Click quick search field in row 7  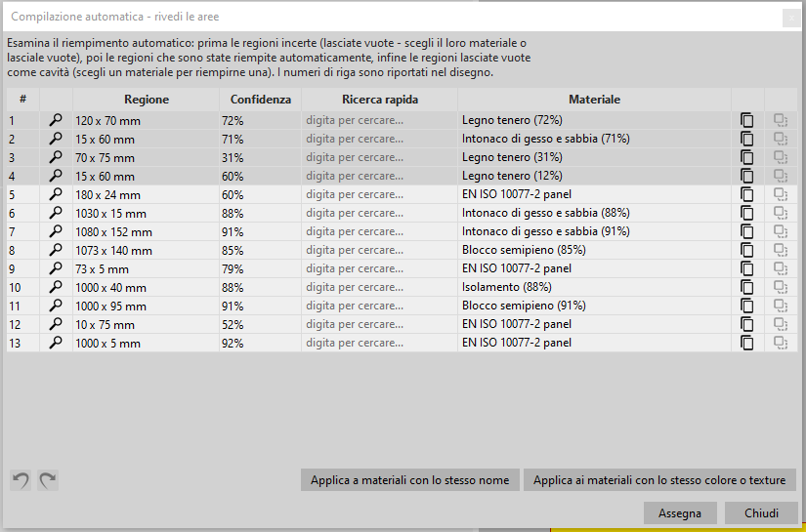(379, 231)
